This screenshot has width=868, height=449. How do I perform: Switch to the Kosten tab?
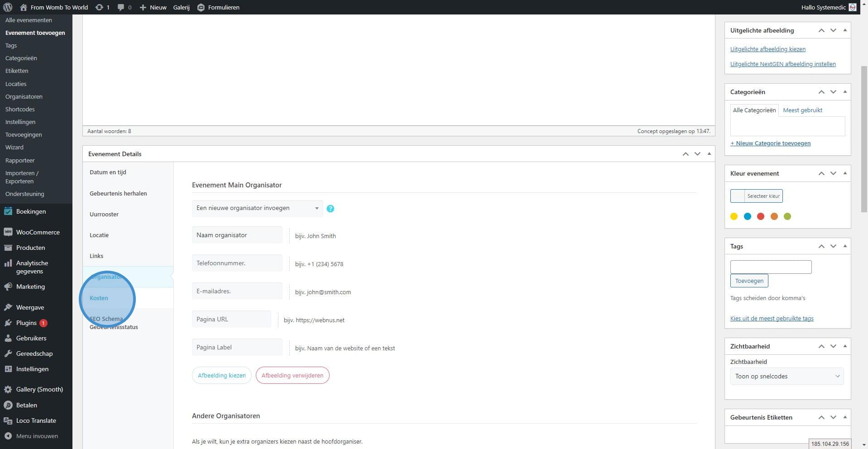click(99, 298)
